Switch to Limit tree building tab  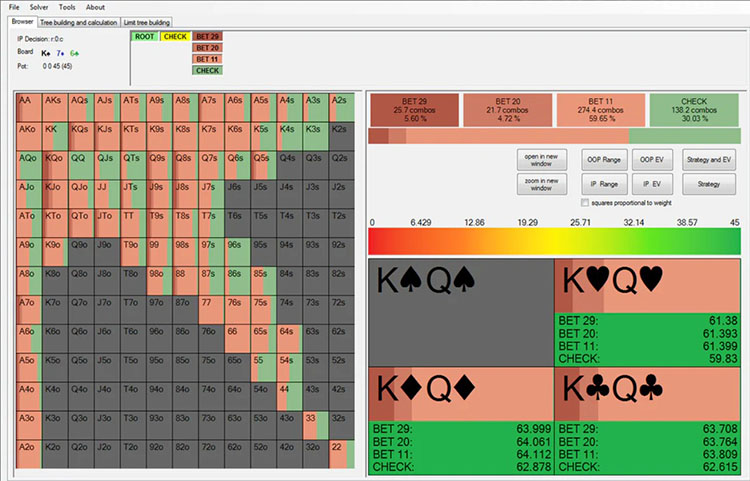click(x=146, y=22)
